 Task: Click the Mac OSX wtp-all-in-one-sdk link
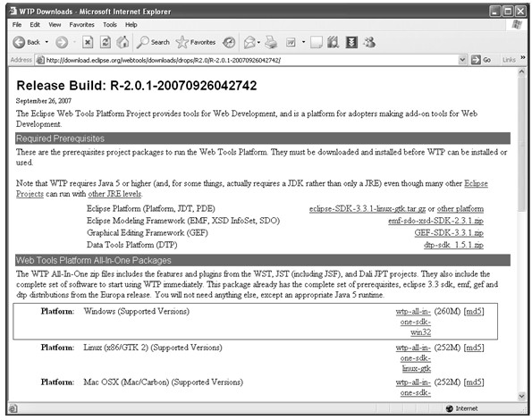(413, 388)
